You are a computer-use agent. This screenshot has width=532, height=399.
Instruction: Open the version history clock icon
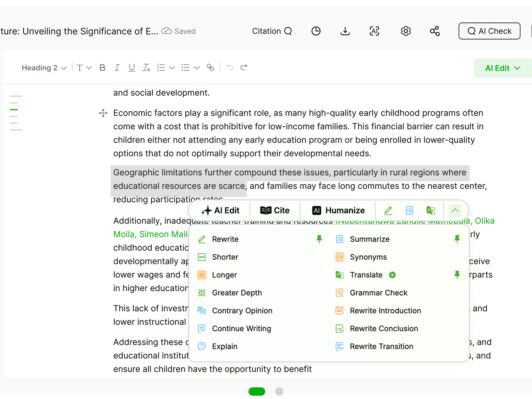coord(316,31)
